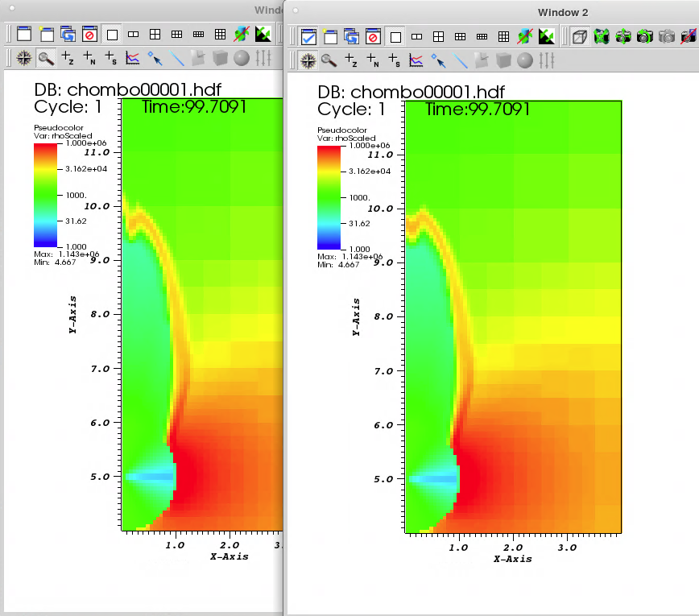Select zone pick tool (+Z) in Window 2
The height and width of the screenshot is (616, 699).
[351, 60]
